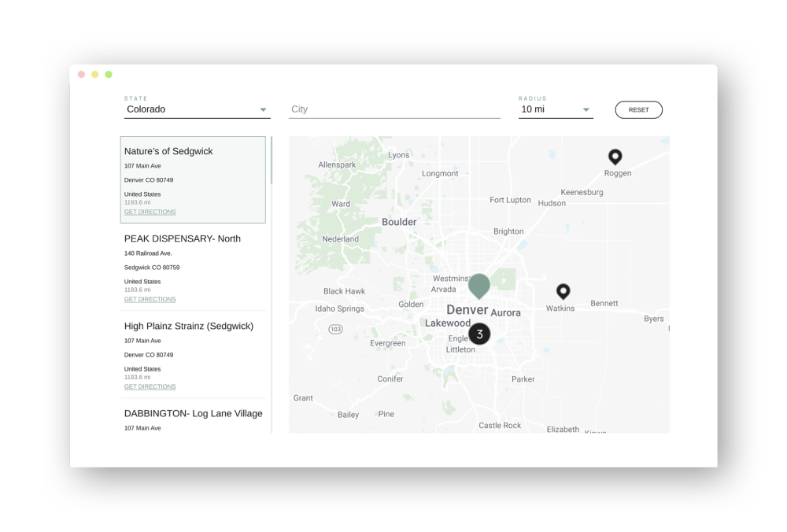Viewport: 787px width, 532px height.
Task: Focus the City search field
Action: pyautogui.click(x=393, y=109)
